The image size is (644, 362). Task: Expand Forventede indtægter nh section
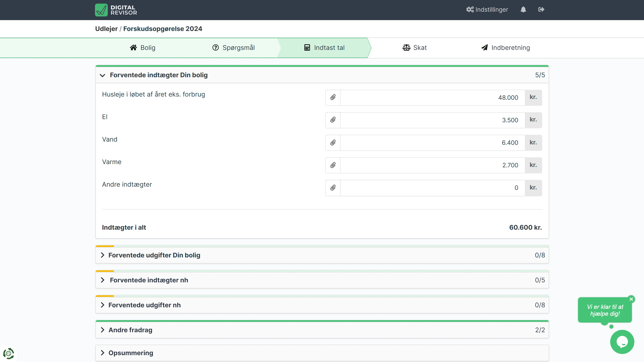click(149, 280)
